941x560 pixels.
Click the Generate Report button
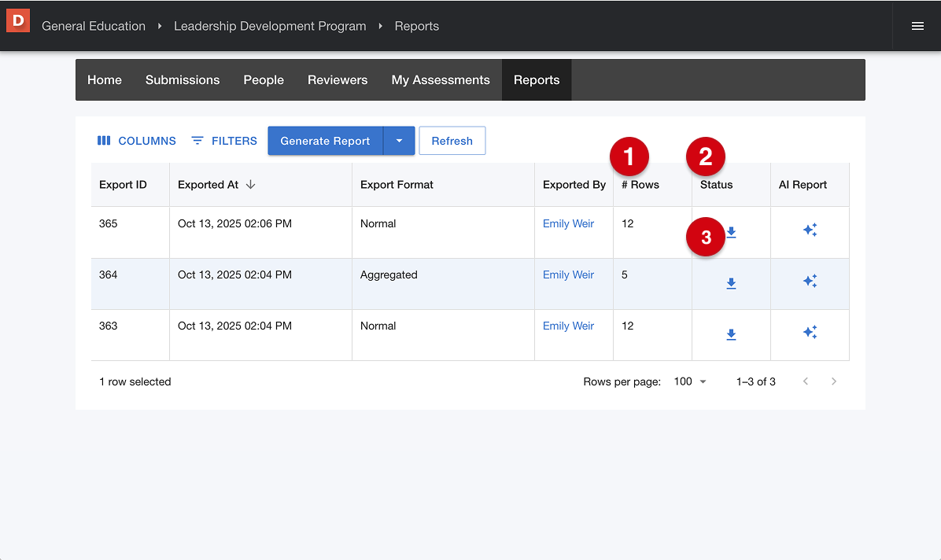(x=325, y=141)
